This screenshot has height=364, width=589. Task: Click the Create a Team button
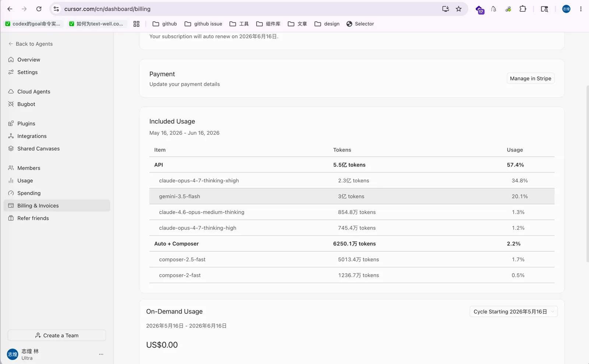[57, 335]
